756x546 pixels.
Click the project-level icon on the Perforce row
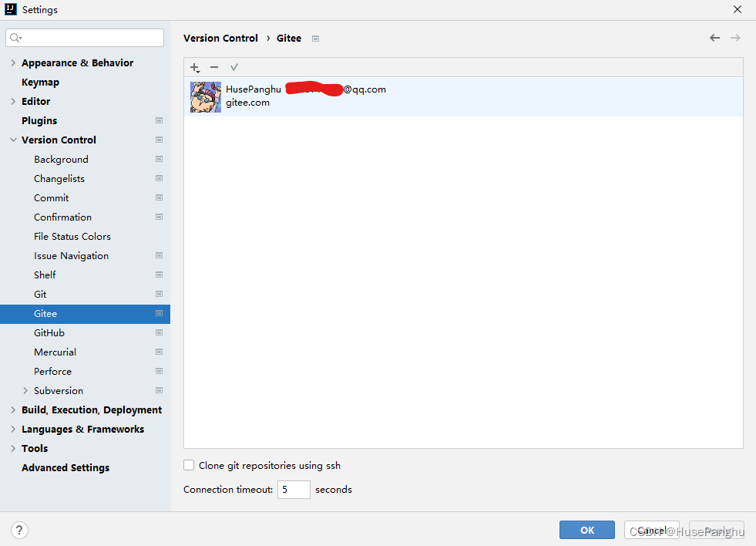tap(159, 372)
